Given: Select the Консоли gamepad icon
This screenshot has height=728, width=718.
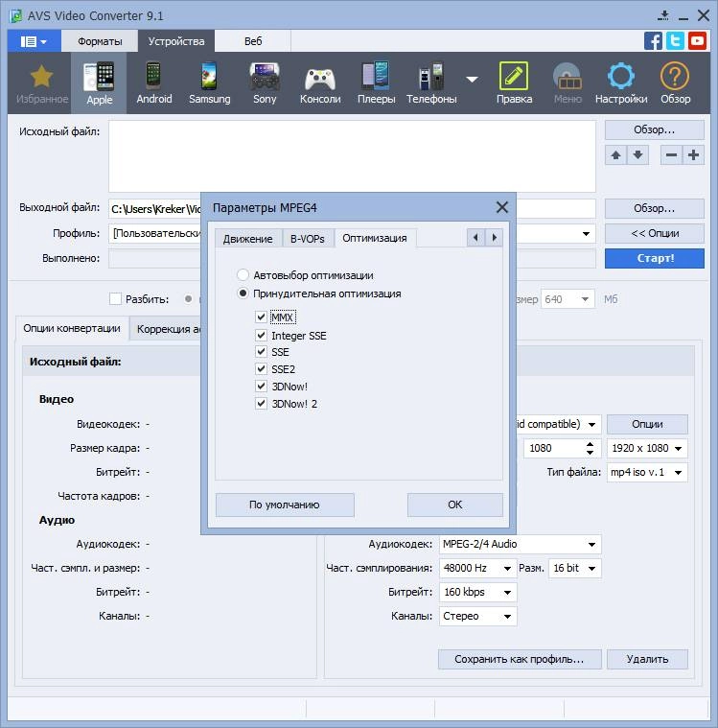Looking at the screenshot, I should (320, 83).
